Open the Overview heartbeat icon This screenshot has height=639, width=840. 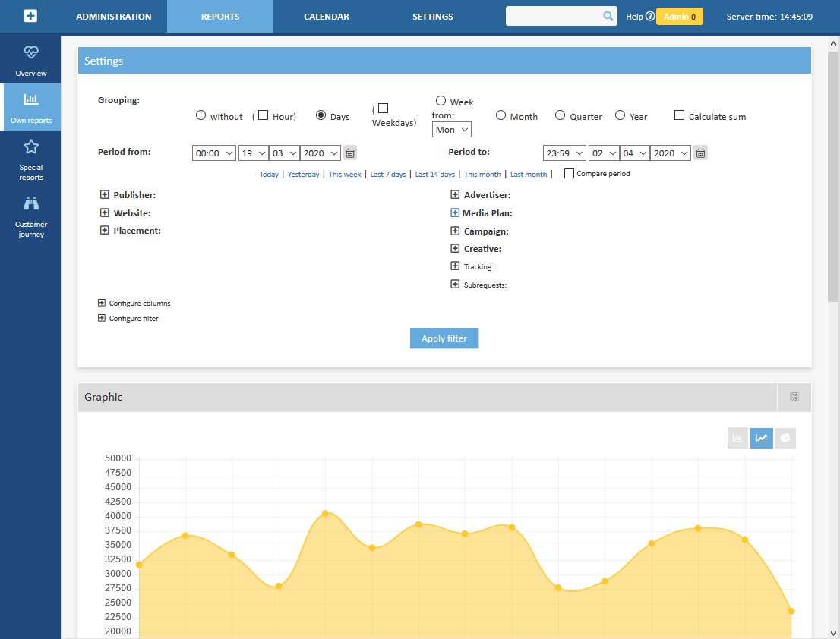tap(30, 53)
